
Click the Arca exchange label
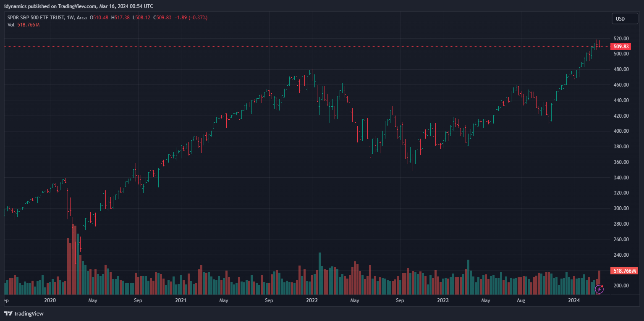point(82,18)
